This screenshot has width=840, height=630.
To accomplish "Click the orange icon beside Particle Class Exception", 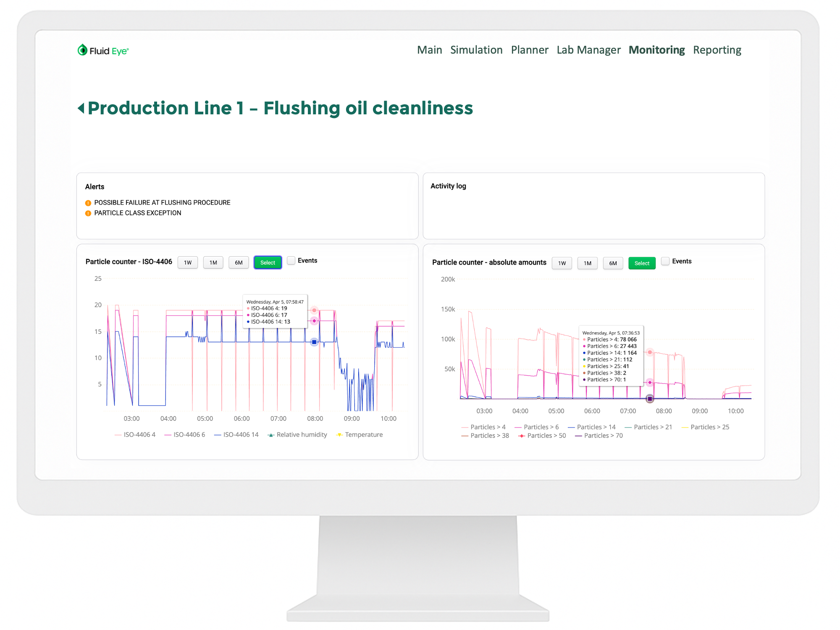I will (x=88, y=213).
